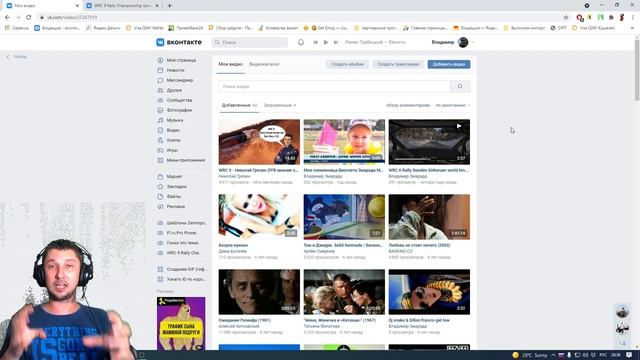Open the notification center in taskbar
This screenshot has width=640, height=360.
point(629,355)
